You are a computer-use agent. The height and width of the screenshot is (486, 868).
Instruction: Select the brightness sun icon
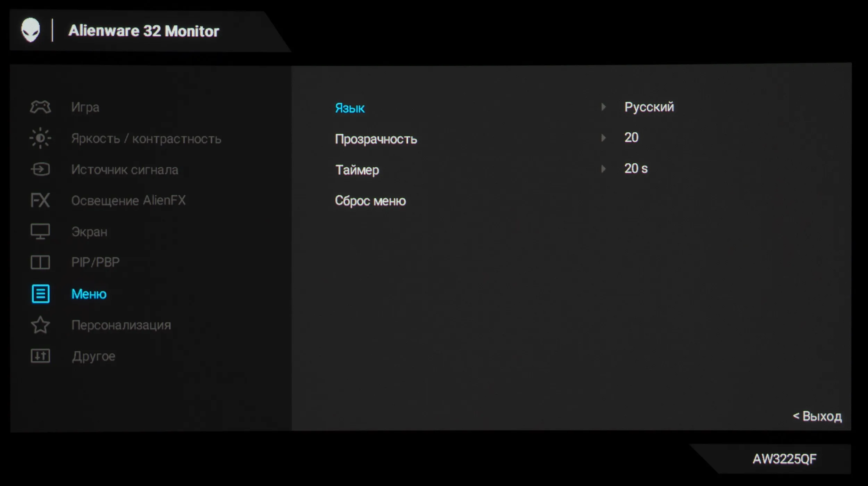[40, 138]
